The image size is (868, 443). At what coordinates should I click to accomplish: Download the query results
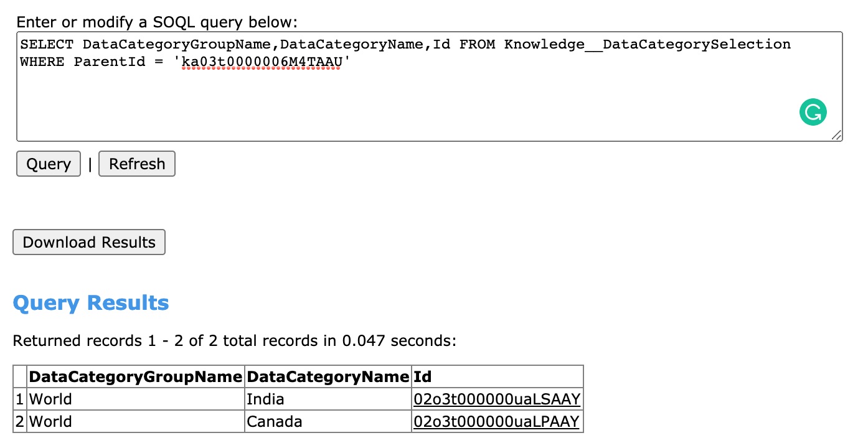click(x=88, y=242)
